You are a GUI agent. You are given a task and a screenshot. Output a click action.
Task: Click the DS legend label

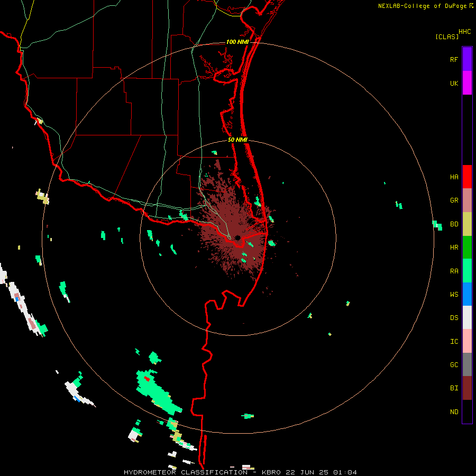pos(454,318)
